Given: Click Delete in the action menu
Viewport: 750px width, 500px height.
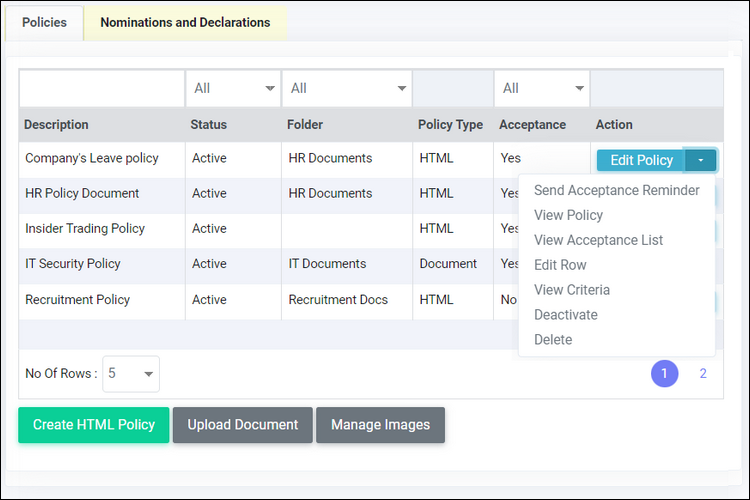Looking at the screenshot, I should point(553,340).
